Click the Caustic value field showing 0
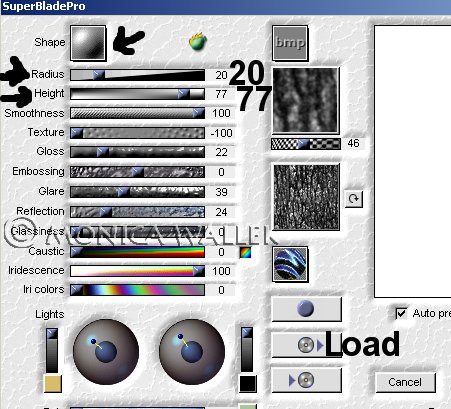 [x=221, y=252]
